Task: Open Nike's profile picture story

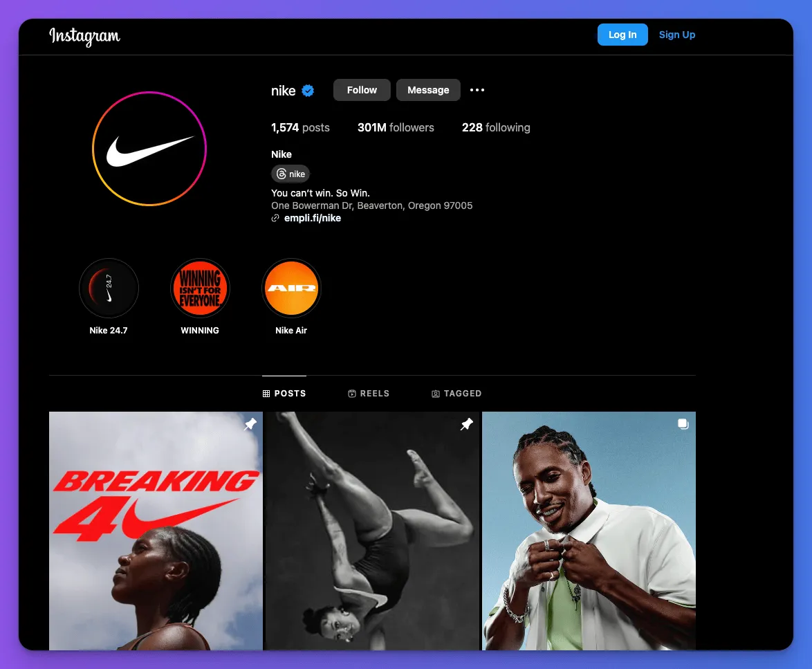Action: coord(149,149)
